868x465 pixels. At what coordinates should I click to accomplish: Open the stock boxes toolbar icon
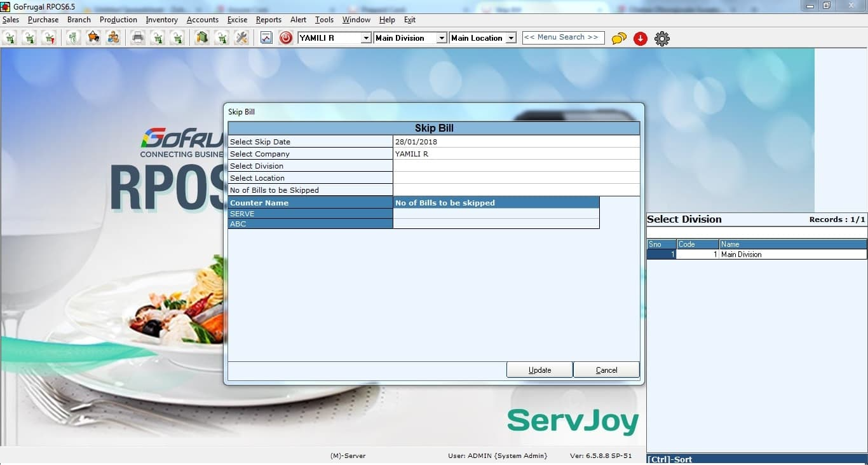(202, 38)
